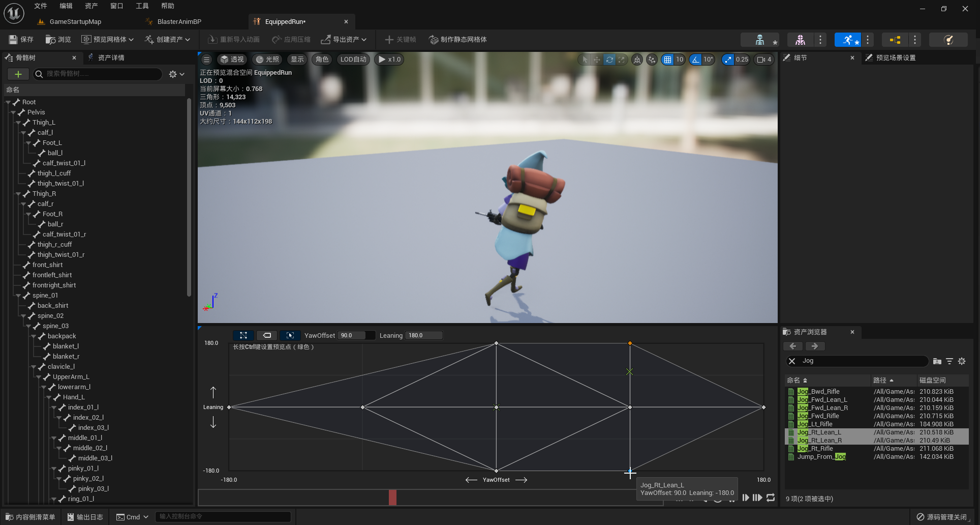
Task: Click 制作静态网格体 button
Action: click(458, 40)
